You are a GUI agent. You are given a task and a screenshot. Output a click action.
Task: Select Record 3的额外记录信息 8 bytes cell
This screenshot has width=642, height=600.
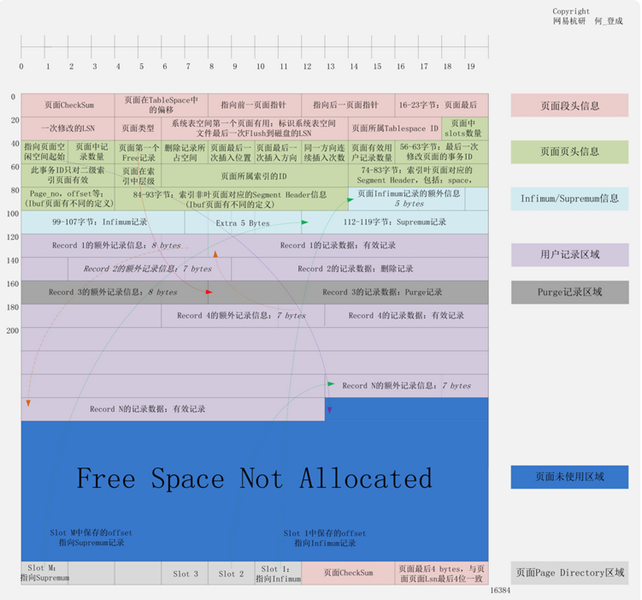click(115, 292)
